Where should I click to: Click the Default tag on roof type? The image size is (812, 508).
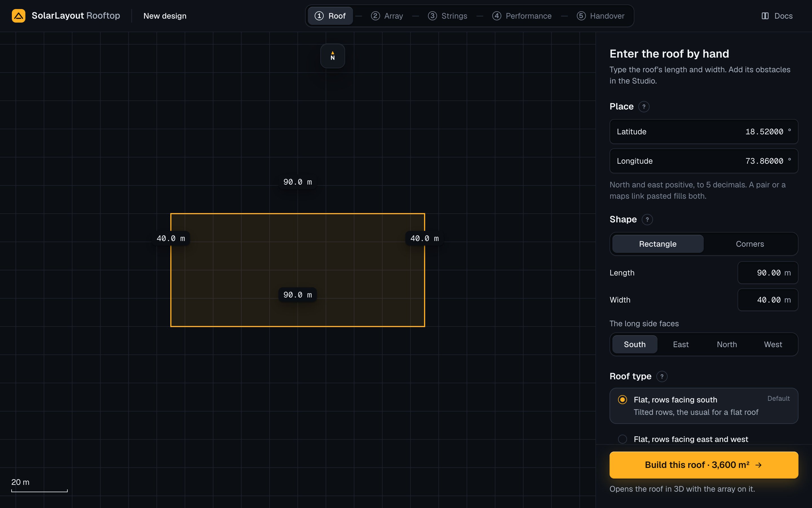click(x=778, y=398)
